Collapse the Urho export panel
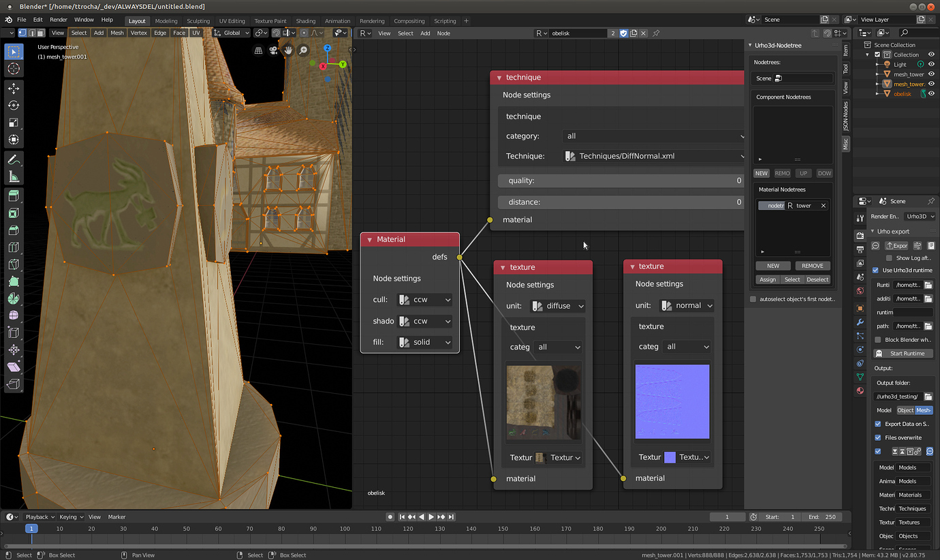This screenshot has height=560, width=940. click(x=873, y=231)
